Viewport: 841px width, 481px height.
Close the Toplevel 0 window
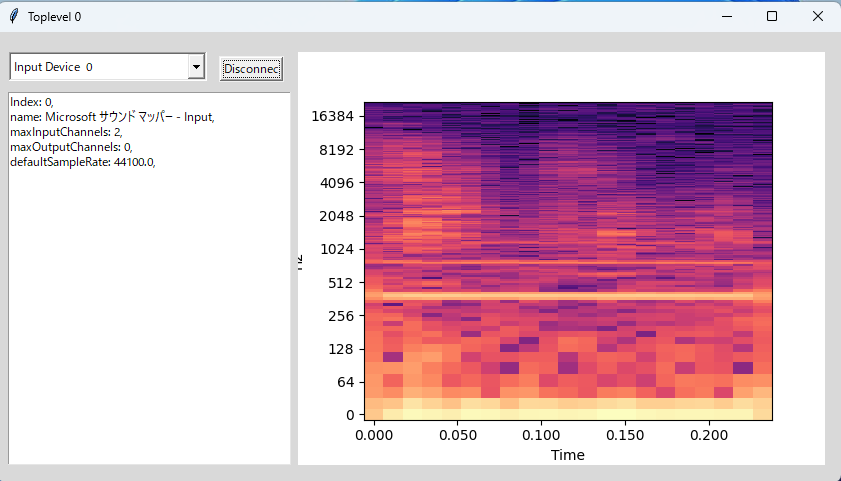pos(817,16)
